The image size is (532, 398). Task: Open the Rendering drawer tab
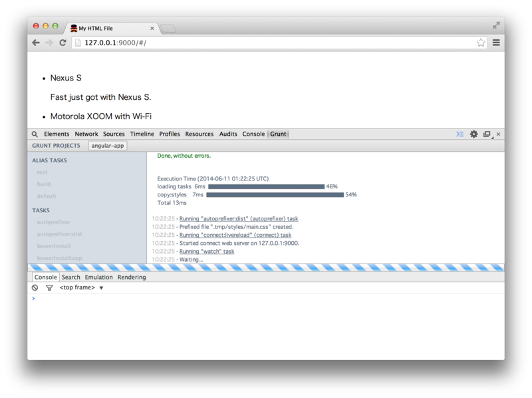[132, 277]
